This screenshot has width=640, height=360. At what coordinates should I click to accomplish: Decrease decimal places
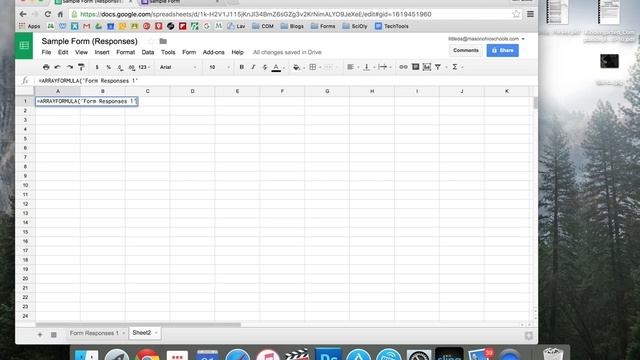click(x=120, y=67)
